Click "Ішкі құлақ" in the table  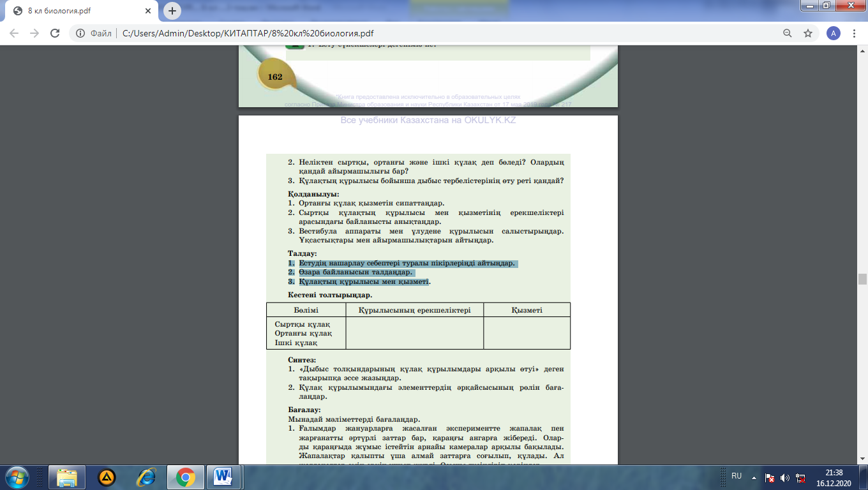click(296, 343)
